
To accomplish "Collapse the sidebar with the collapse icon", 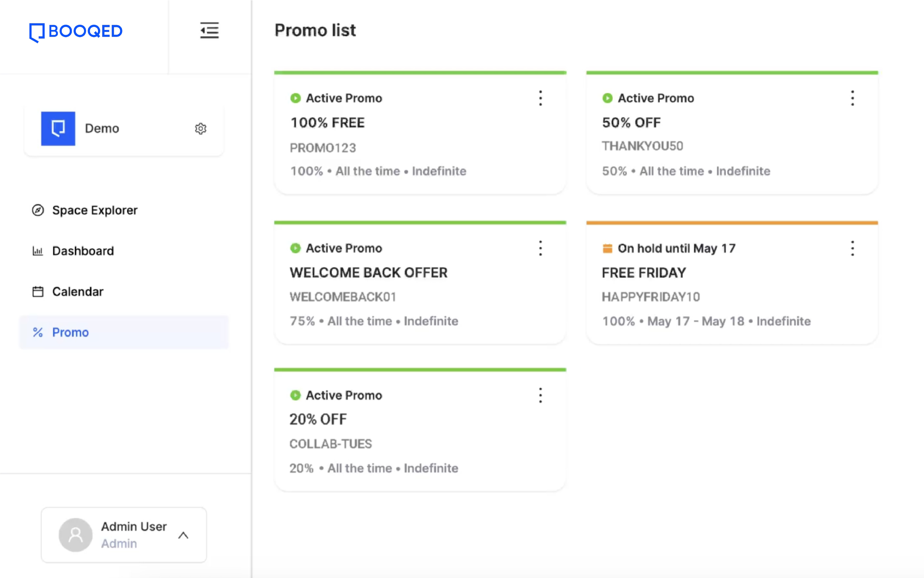I will pos(209,30).
